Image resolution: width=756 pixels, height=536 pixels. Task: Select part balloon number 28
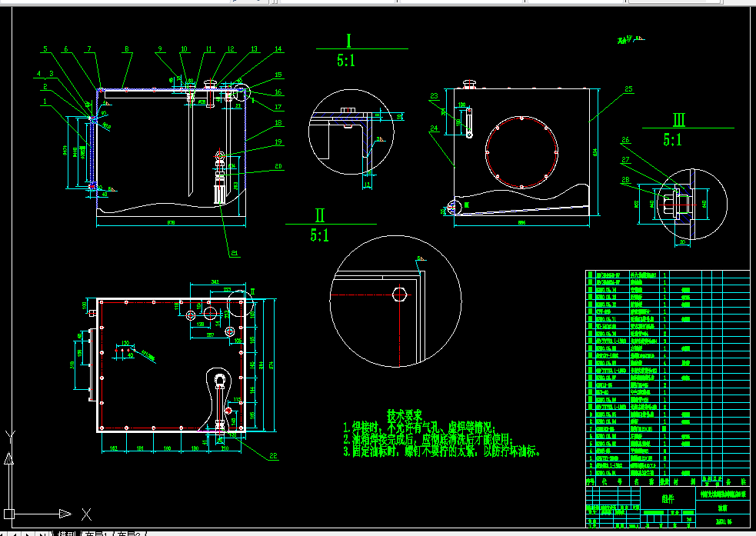coord(625,179)
